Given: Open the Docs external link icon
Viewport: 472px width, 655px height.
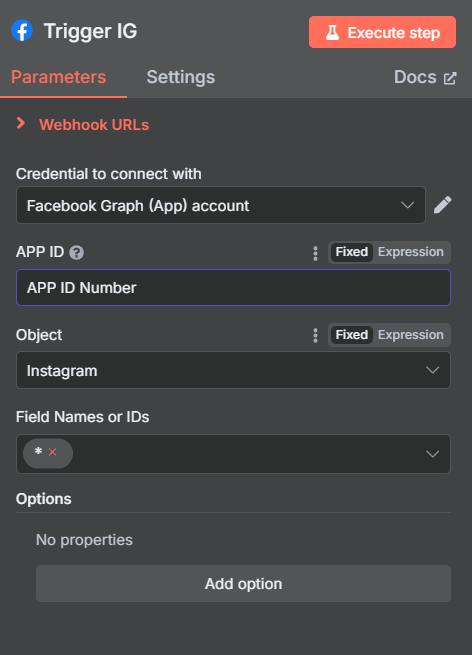Looking at the screenshot, I should coord(450,78).
